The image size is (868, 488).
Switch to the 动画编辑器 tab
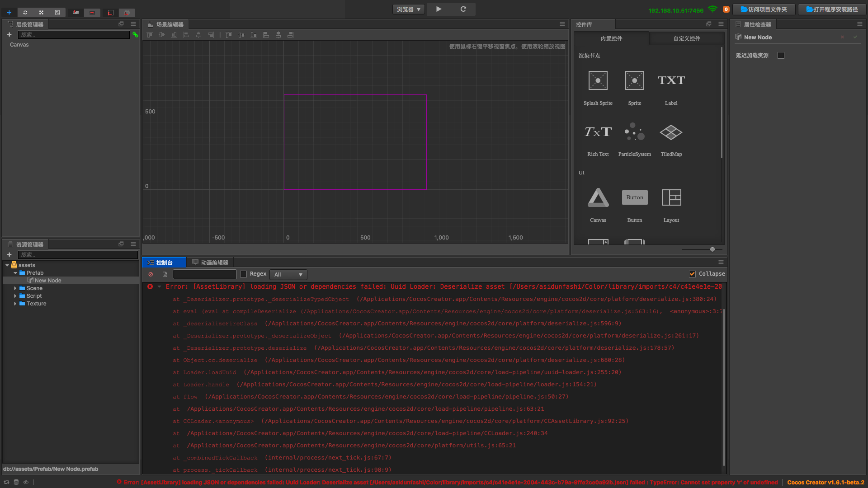(x=210, y=263)
